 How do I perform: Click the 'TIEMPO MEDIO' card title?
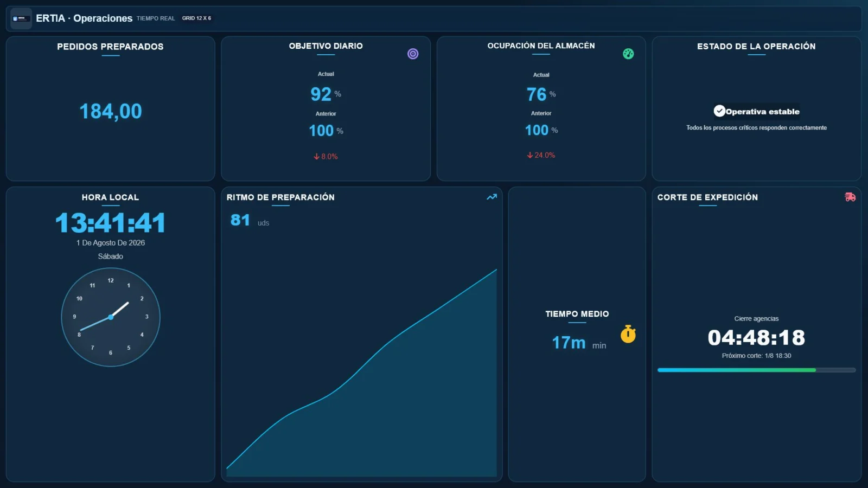(577, 314)
